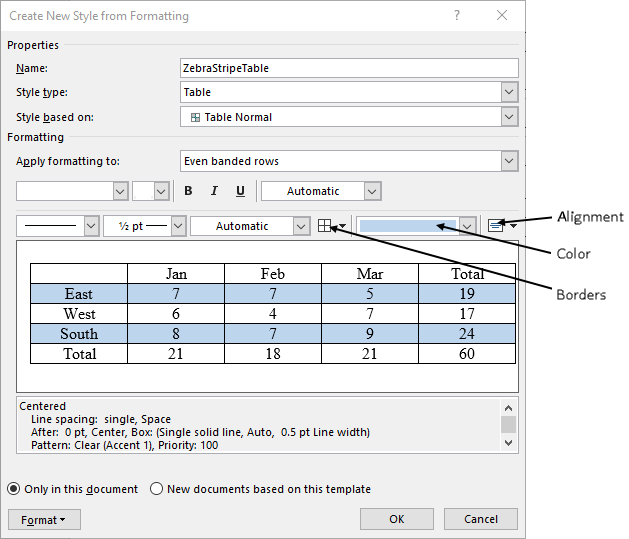
Task: Open the font color Automatic dropdown
Action: pos(372,191)
